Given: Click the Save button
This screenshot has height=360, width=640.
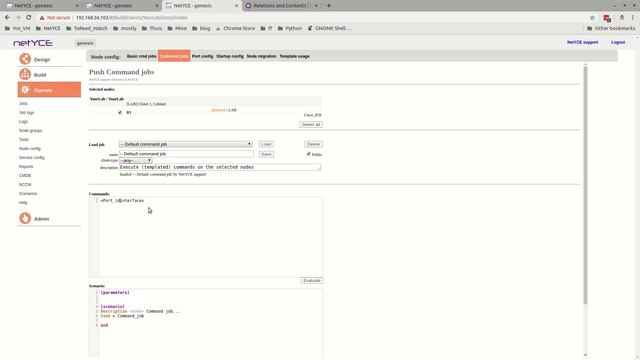Looking at the screenshot, I should point(266,154).
